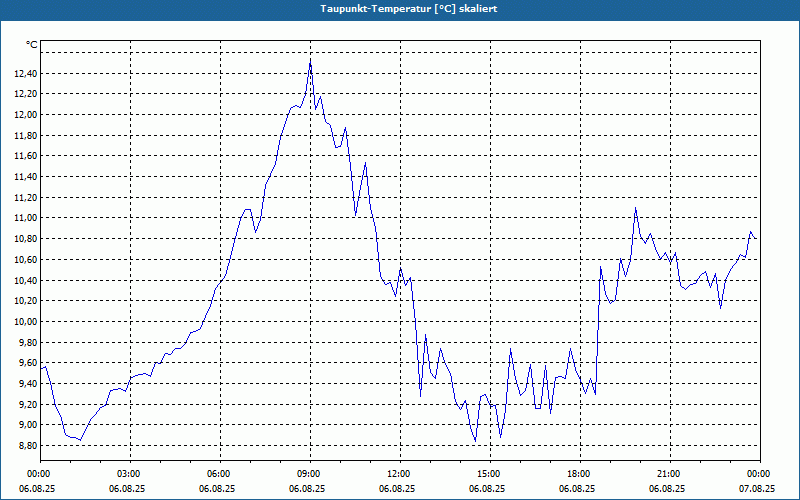Click the '11,20' y-axis label
Image resolution: width=800 pixels, height=500 pixels.
tap(26, 198)
